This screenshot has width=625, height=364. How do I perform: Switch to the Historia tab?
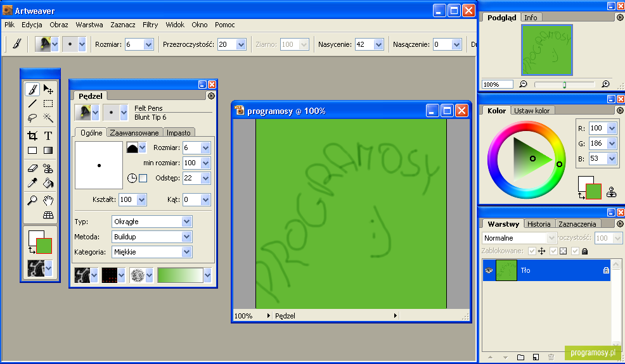point(539,224)
